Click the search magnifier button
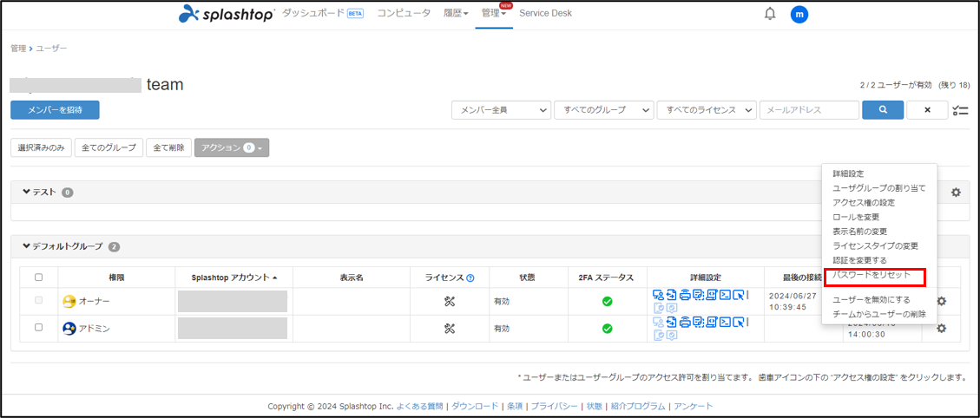980x418 pixels. [883, 110]
